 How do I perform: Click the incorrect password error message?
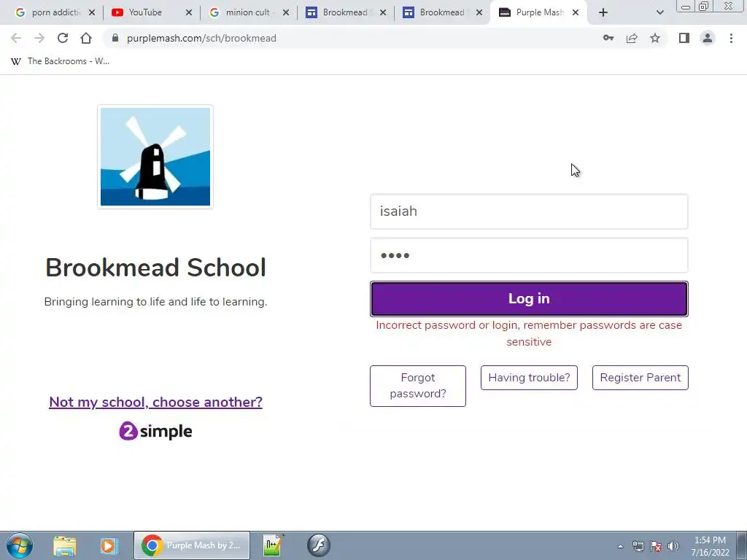(x=529, y=333)
